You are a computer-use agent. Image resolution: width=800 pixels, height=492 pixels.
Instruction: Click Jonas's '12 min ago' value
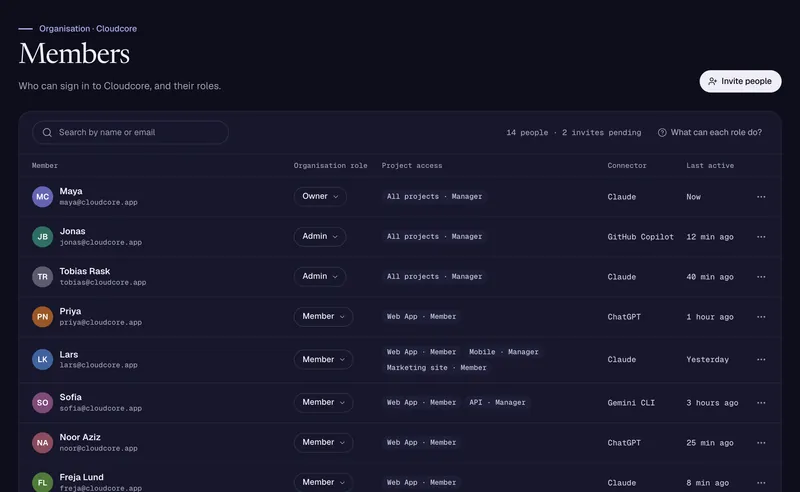coord(710,237)
